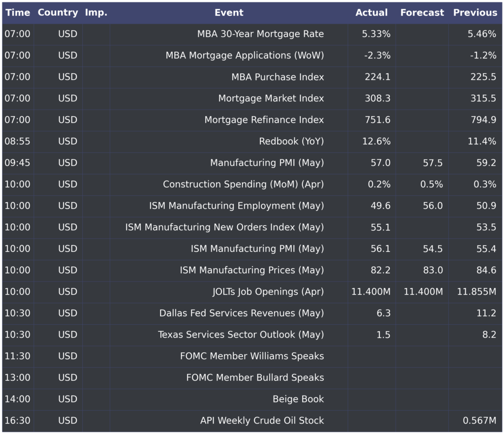
Task: Click the Actual column header
Action: 372,13
